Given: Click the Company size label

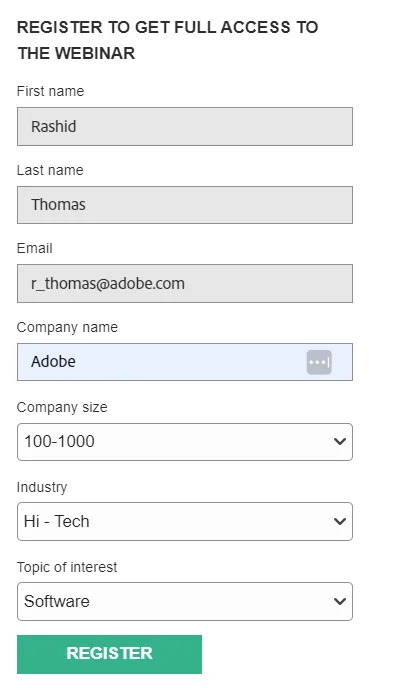Looking at the screenshot, I should coord(62,407).
